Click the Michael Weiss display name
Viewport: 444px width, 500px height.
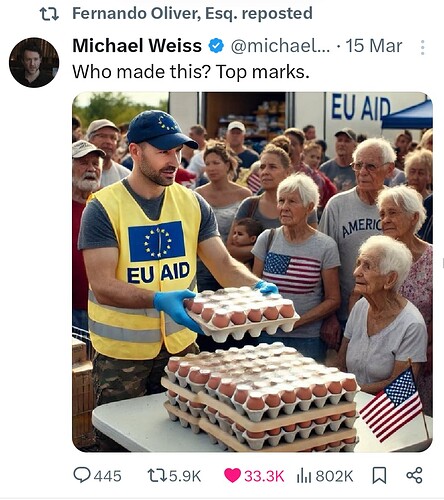click(x=137, y=46)
